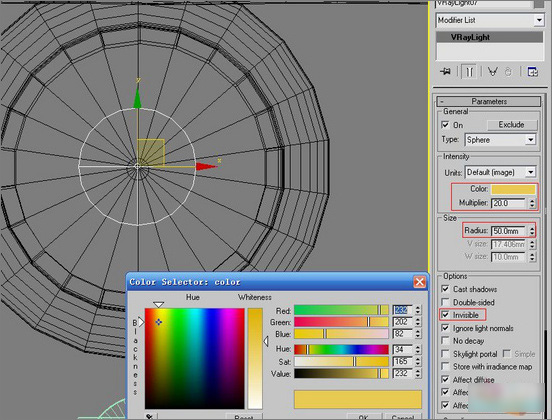Click the Blue channel slider
552x420 pixels.
(x=341, y=333)
